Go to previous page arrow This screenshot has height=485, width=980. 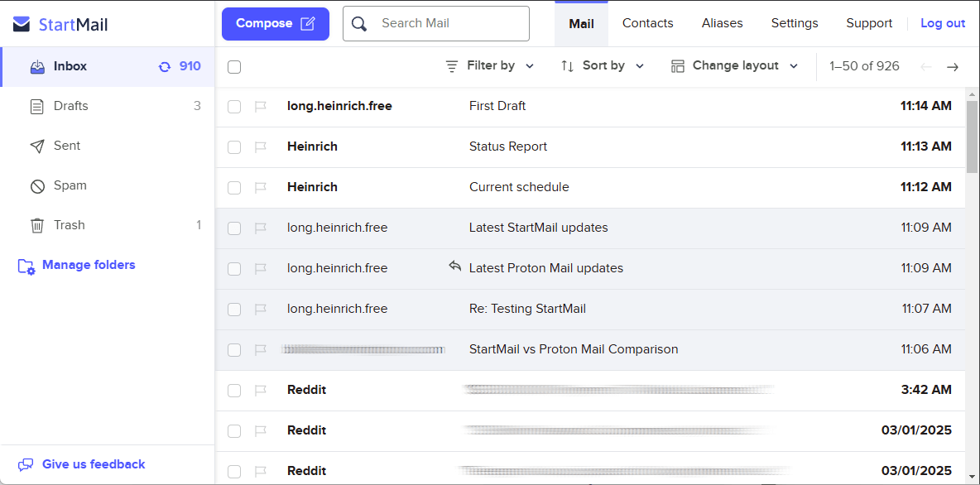pyautogui.click(x=926, y=67)
